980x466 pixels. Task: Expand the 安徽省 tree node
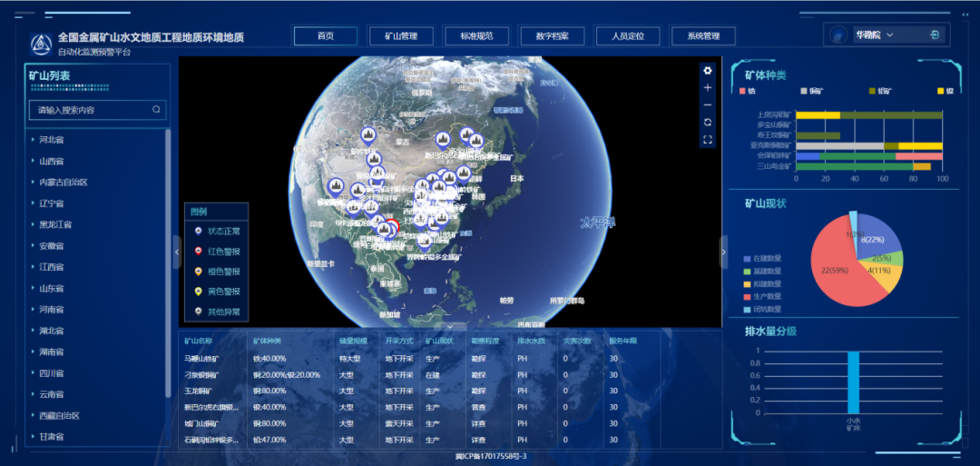click(33, 245)
